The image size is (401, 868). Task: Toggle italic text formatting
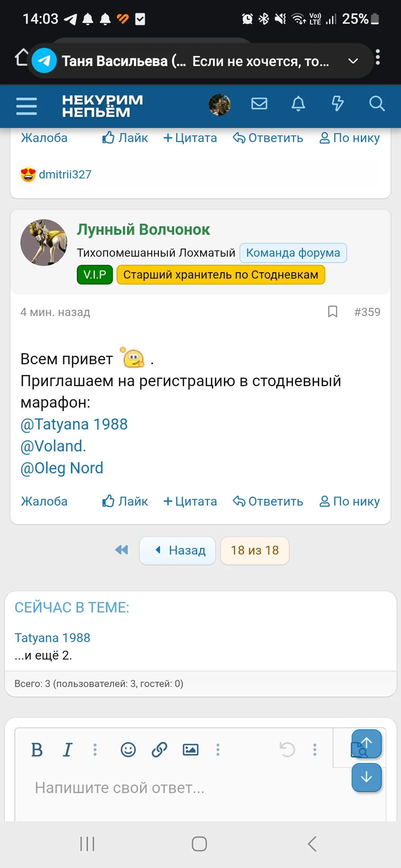pos(68,750)
